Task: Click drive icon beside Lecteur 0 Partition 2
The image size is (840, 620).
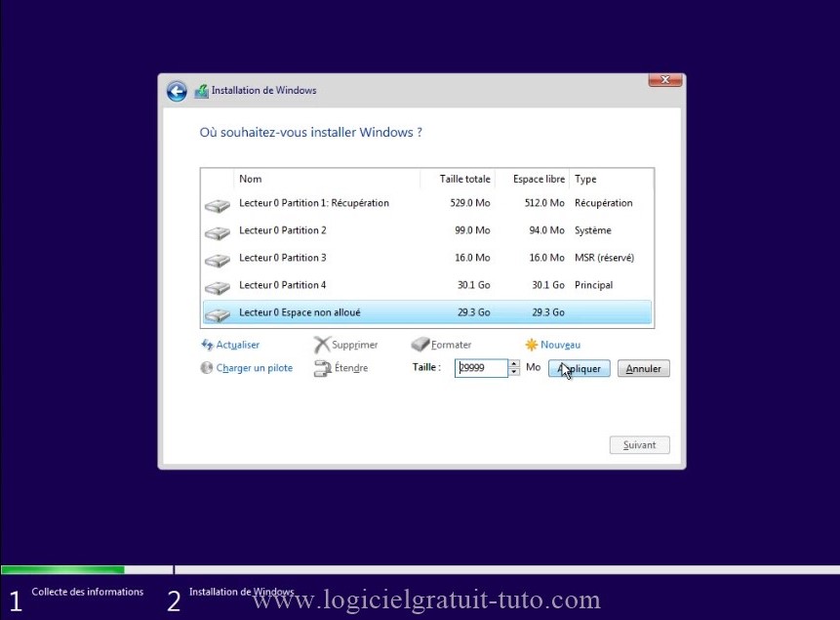Action: tap(218, 232)
